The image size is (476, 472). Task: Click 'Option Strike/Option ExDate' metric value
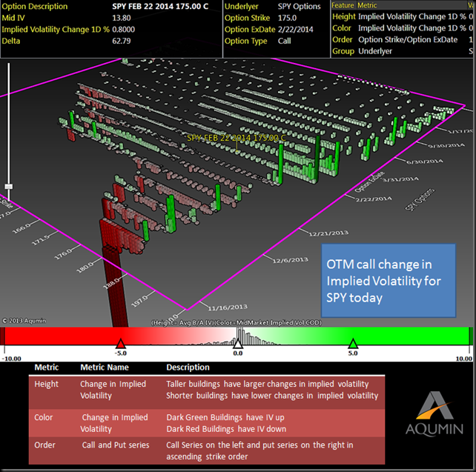[408, 40]
